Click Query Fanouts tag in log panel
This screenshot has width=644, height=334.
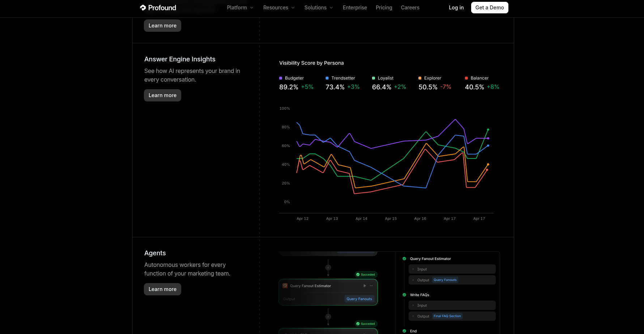(445, 280)
